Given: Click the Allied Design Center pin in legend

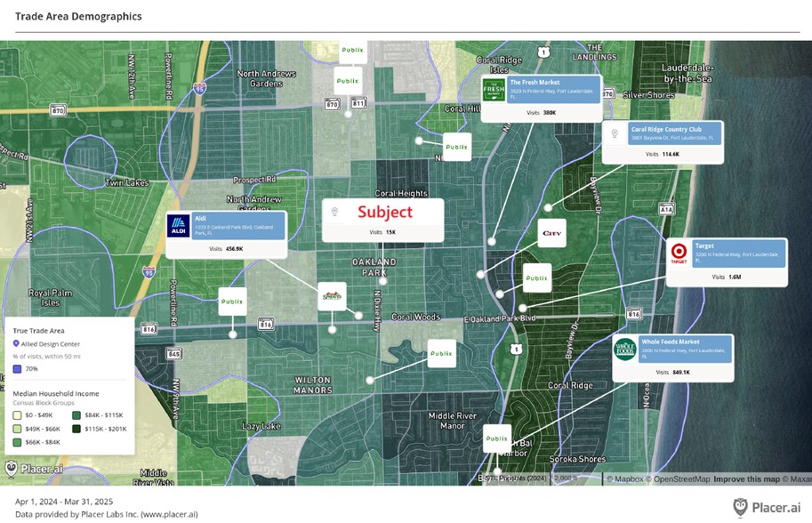Looking at the screenshot, I should coord(16,343).
